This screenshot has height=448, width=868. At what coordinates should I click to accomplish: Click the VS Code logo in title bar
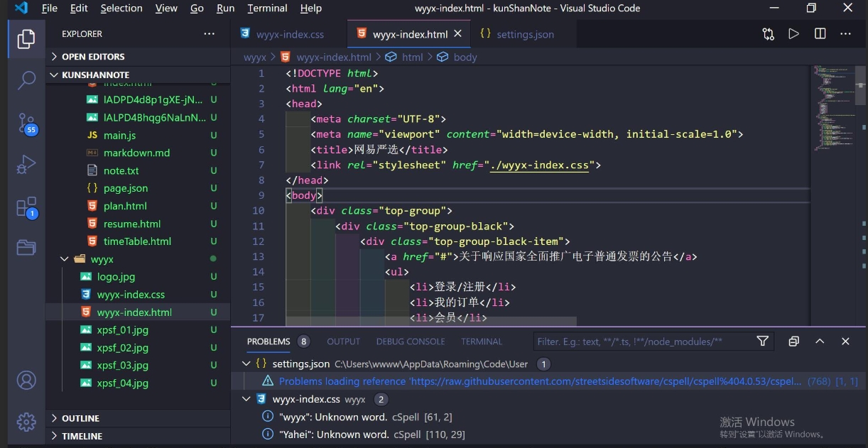[x=21, y=9]
